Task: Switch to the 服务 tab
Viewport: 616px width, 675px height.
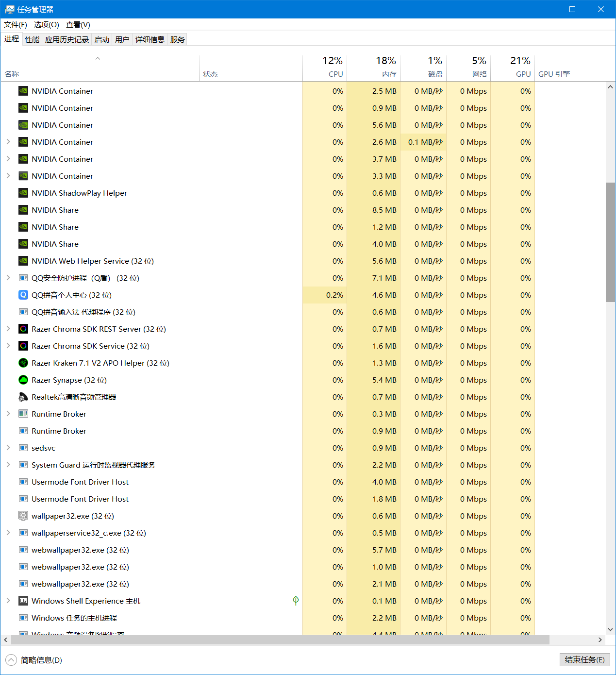Action: pyautogui.click(x=178, y=40)
